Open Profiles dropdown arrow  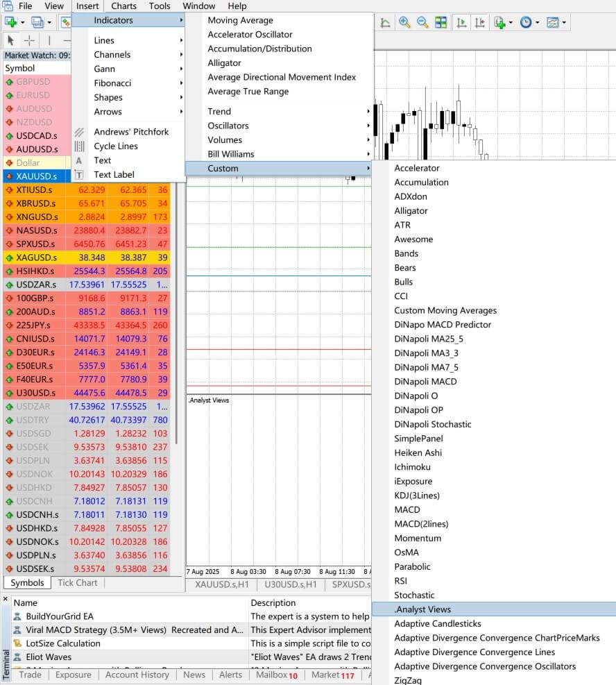[49, 22]
